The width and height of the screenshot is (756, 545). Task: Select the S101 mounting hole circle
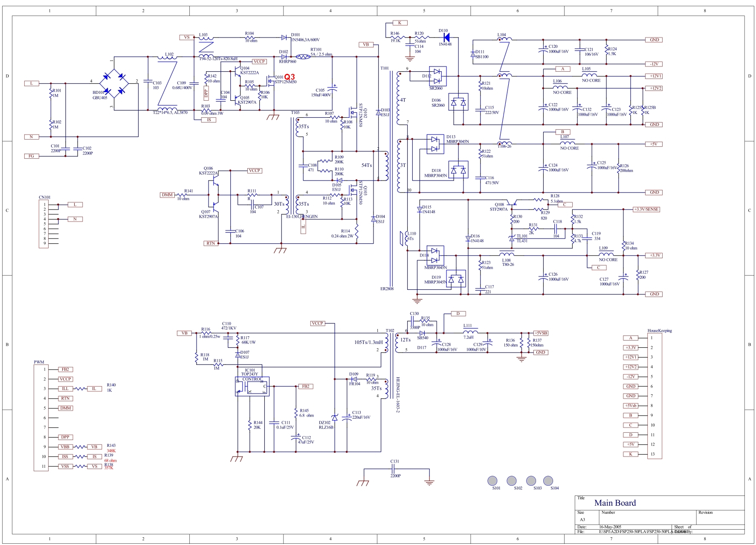click(x=492, y=481)
